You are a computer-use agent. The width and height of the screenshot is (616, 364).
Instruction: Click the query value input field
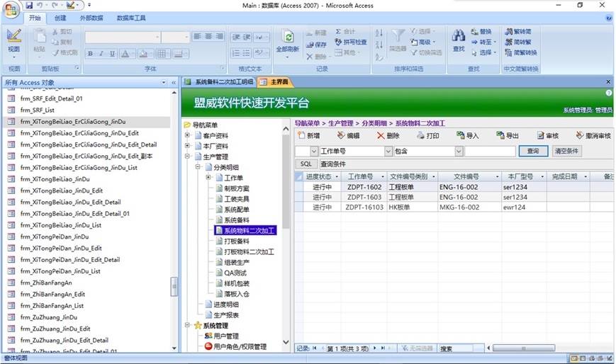(490, 151)
